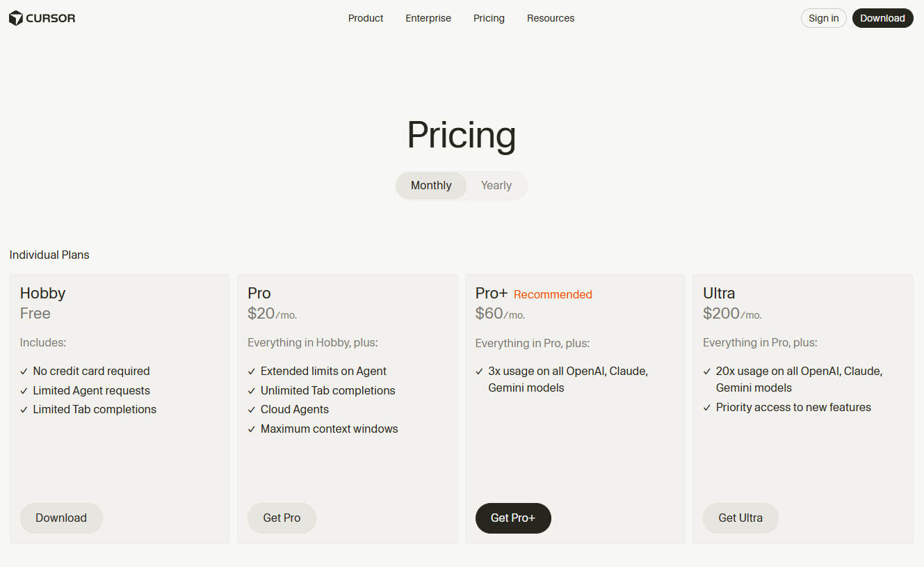Click the checkmark beside 3x usage on models
The width and height of the screenshot is (924, 567).
point(478,371)
